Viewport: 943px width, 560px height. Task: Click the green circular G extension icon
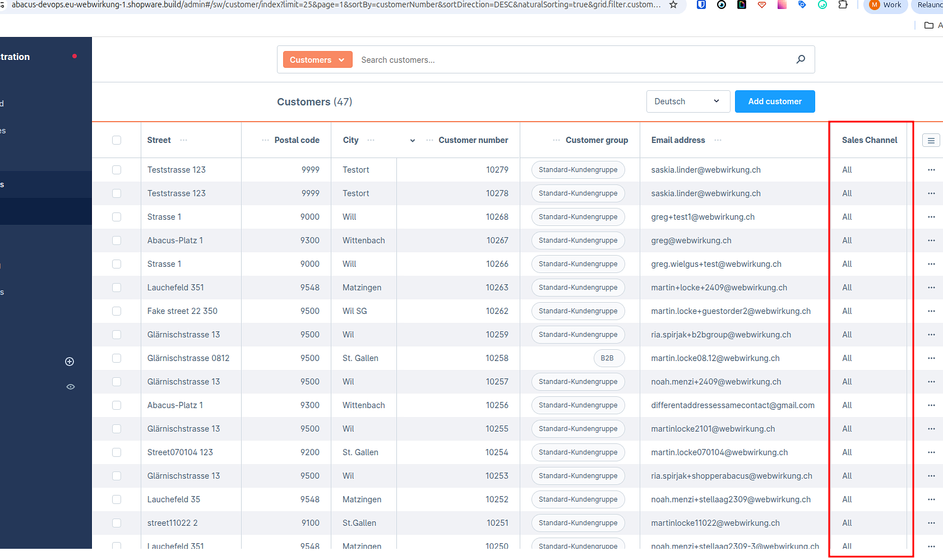pyautogui.click(x=822, y=4)
